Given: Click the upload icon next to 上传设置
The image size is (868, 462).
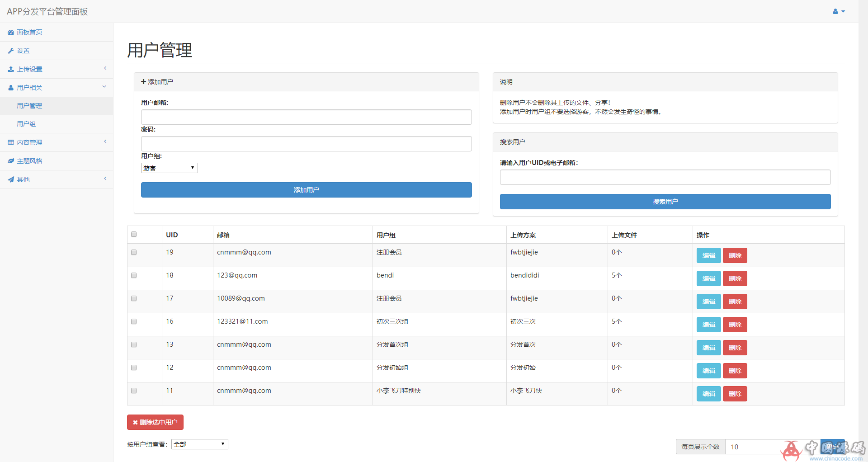Looking at the screenshot, I should tap(11, 69).
